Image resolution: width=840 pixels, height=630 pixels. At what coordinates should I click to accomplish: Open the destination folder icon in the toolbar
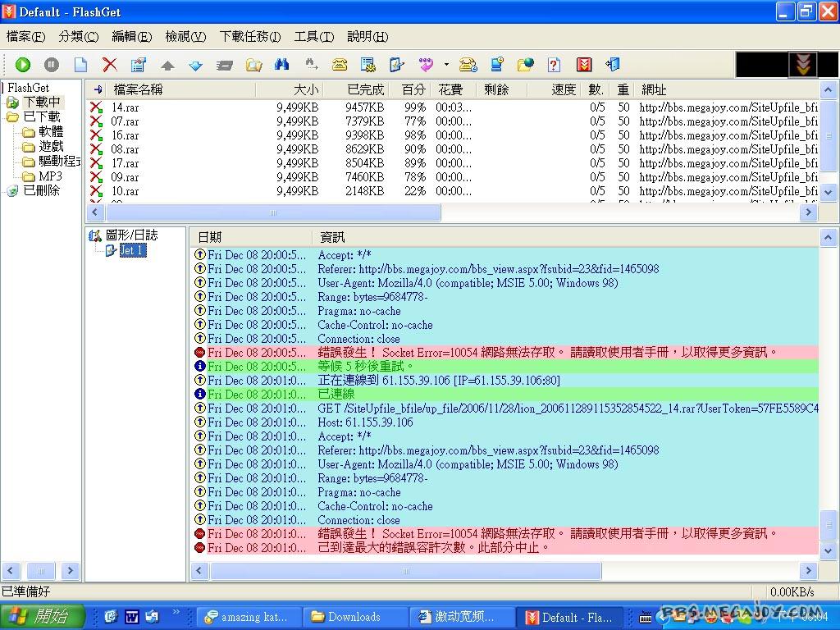point(254,65)
